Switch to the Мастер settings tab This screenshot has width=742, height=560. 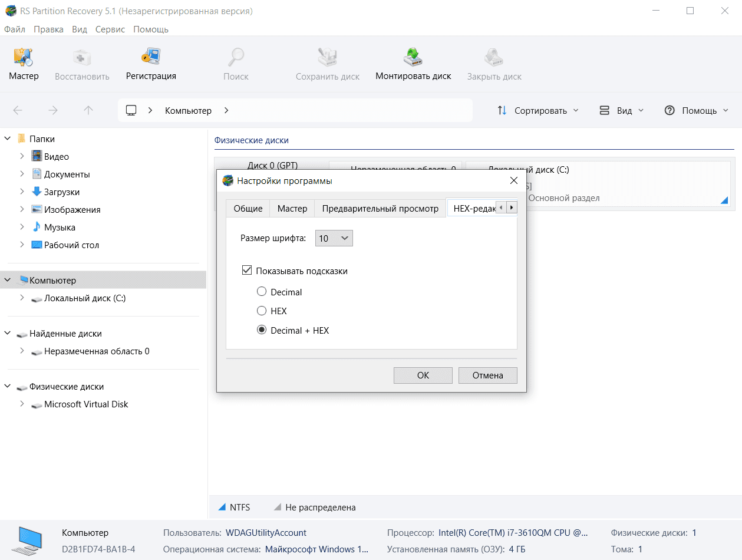(x=292, y=209)
